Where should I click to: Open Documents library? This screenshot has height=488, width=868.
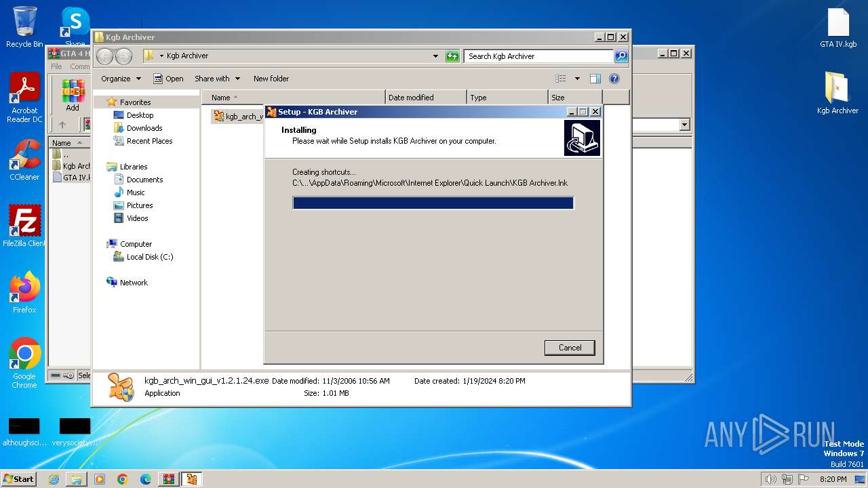point(144,180)
